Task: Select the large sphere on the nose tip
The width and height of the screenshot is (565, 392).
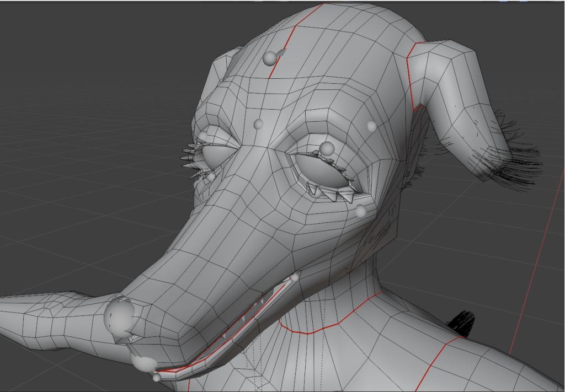Action: pos(120,316)
